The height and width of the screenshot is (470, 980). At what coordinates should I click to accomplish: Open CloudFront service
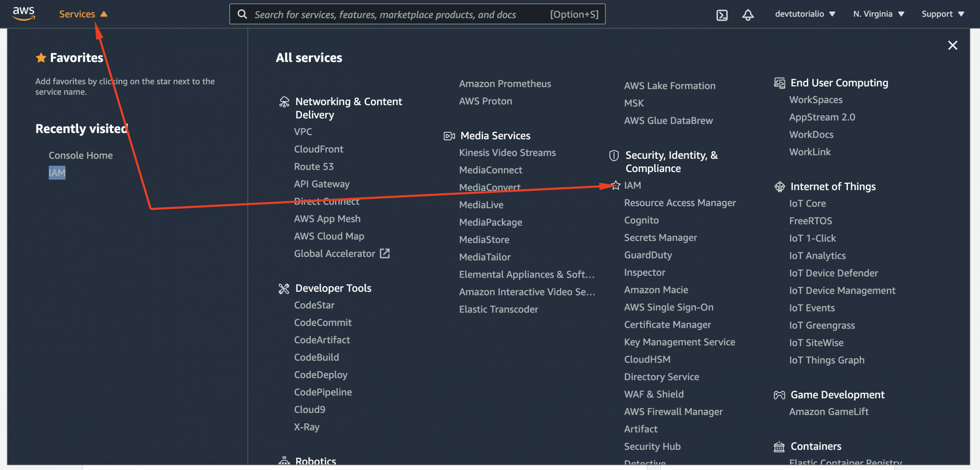(318, 149)
